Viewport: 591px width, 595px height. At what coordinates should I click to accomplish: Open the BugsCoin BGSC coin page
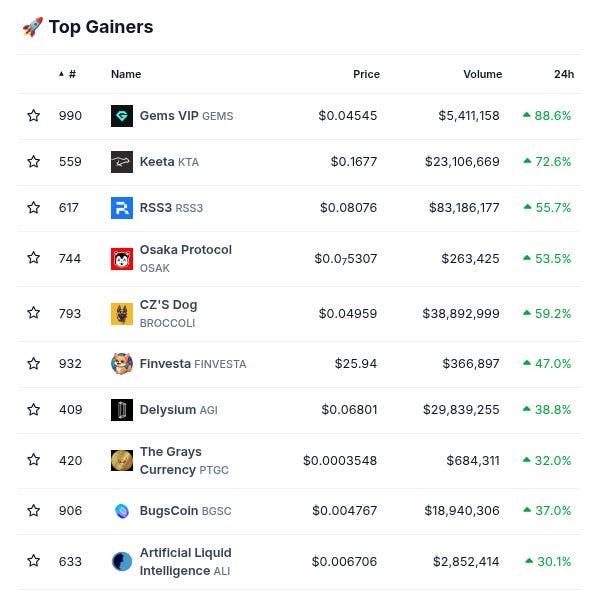pos(185,511)
